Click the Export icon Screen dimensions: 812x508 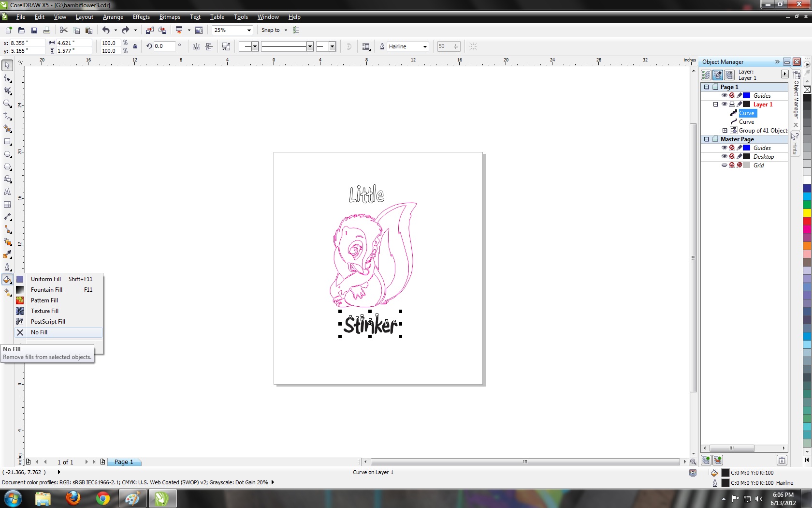click(162, 30)
